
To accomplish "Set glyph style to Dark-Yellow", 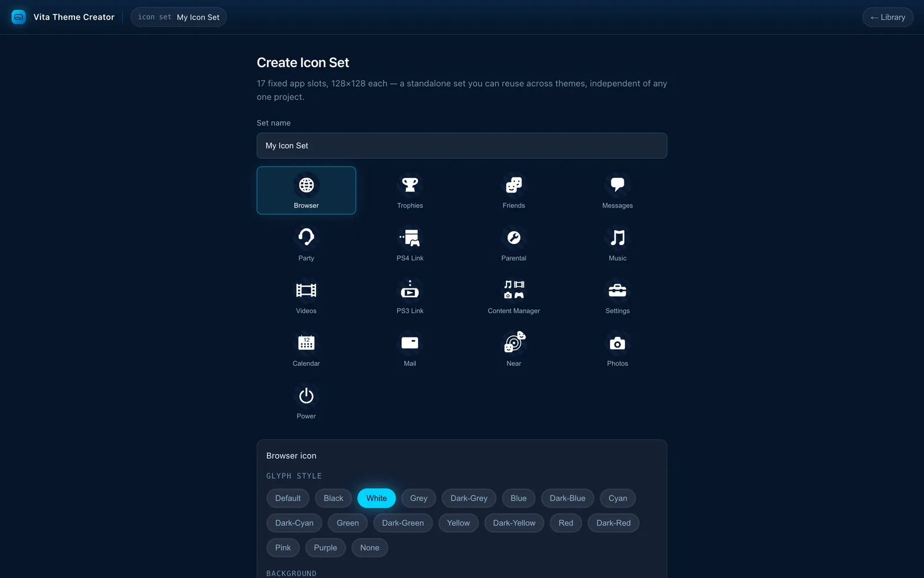I will pos(514,523).
